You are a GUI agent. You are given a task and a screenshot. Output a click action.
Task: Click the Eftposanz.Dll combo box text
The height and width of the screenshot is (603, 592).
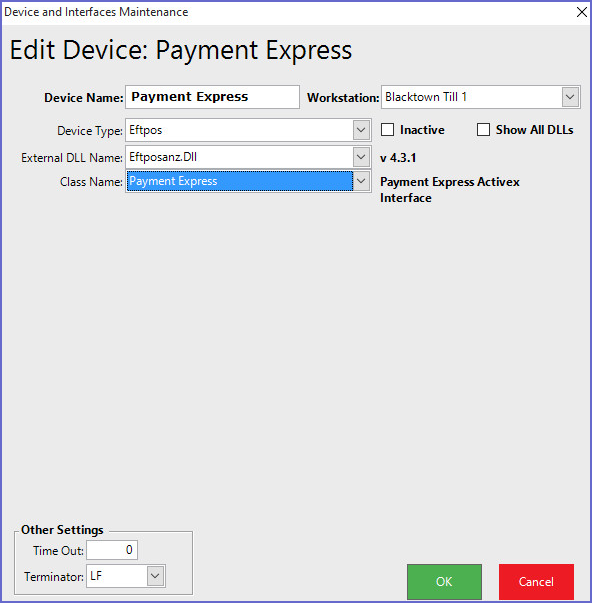point(163,157)
